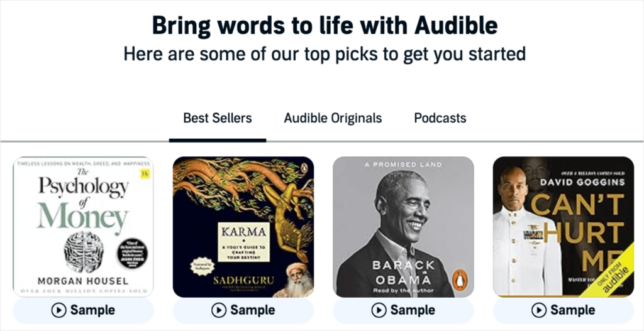Select the Best Sellers tab
Screen dimensions: 644x331
tap(217, 118)
